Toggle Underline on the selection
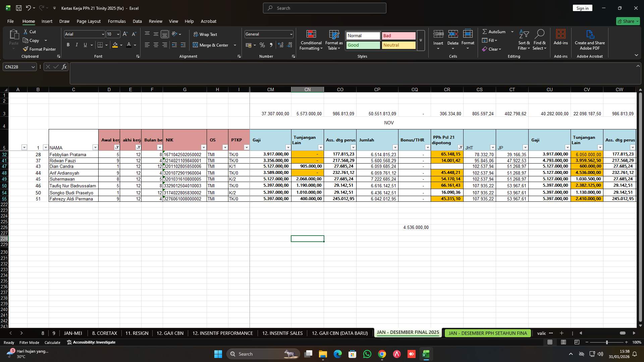This screenshot has height=362, width=644. point(85,45)
